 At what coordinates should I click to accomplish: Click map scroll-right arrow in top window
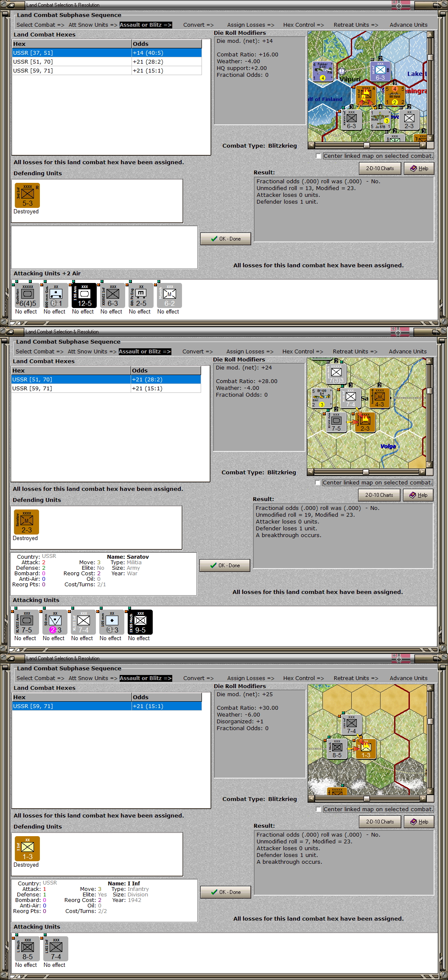[423, 145]
